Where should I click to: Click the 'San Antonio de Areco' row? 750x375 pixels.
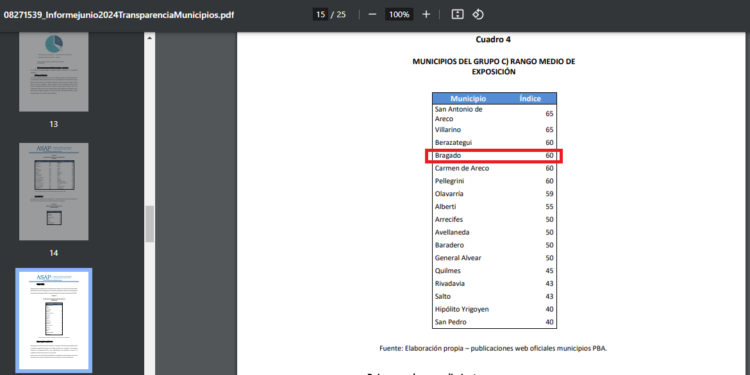(x=494, y=114)
